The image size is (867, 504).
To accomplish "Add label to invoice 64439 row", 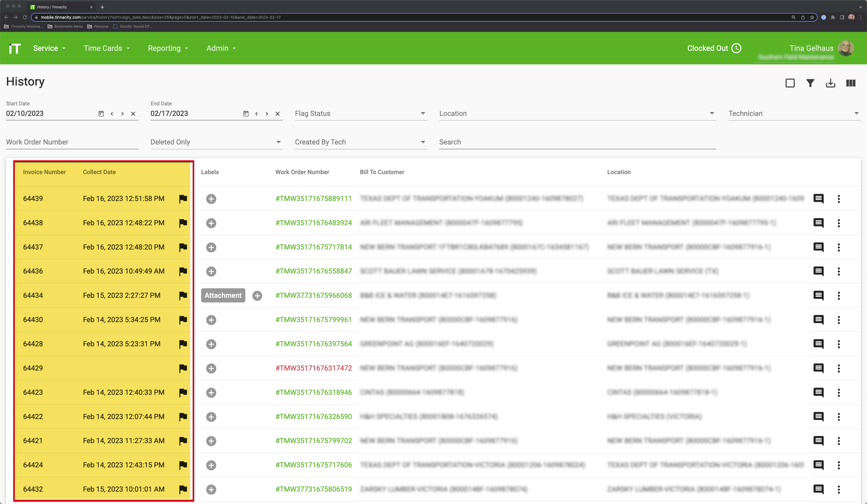I will pyautogui.click(x=211, y=199).
